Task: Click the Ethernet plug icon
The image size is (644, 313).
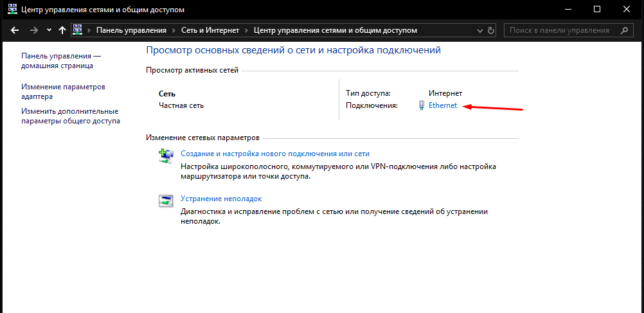Action: pyautogui.click(x=422, y=105)
